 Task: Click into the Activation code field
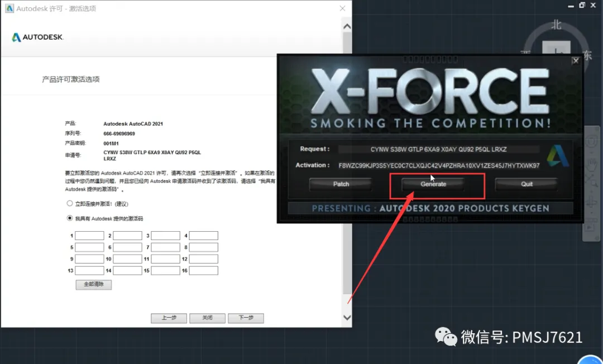point(438,165)
